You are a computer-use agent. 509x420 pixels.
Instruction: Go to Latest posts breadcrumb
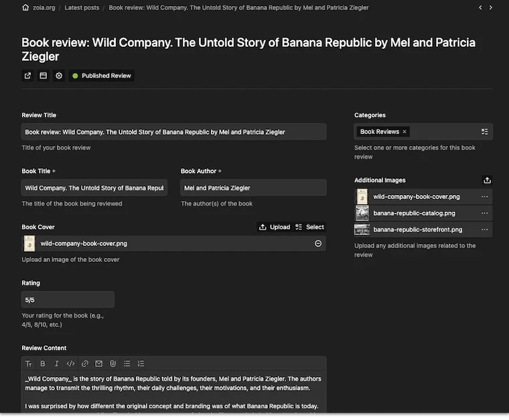[82, 8]
